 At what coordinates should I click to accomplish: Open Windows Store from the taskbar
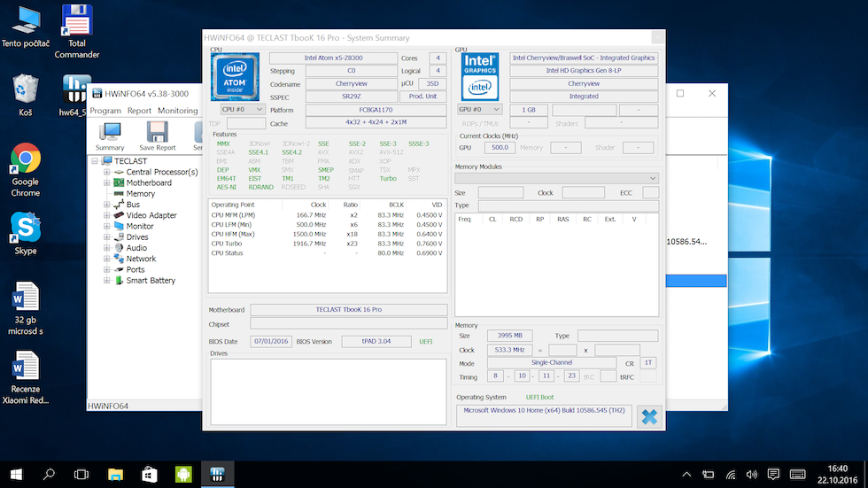coord(148,473)
